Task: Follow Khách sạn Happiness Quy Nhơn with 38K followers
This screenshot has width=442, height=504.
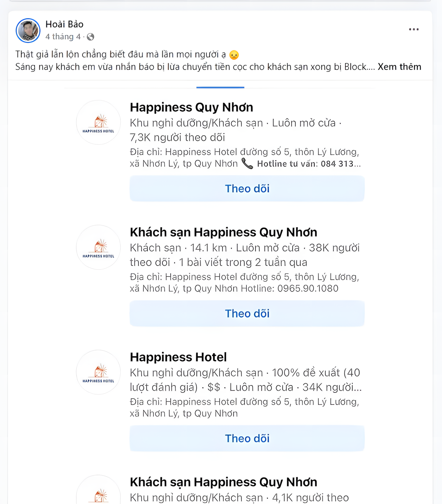Action: [x=247, y=314]
